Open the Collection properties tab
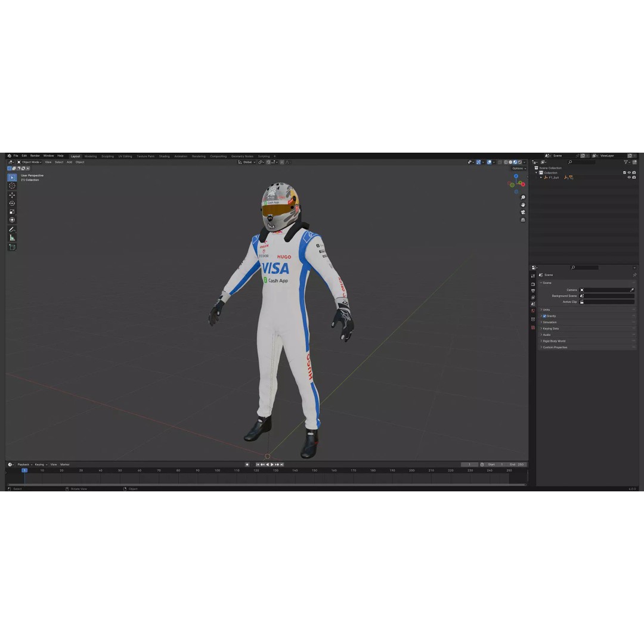644x644 pixels. [x=533, y=319]
